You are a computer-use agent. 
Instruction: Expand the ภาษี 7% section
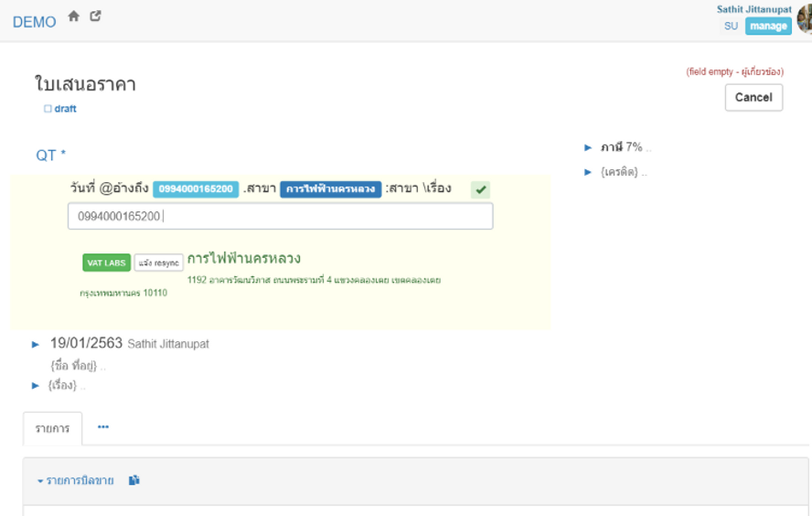pyautogui.click(x=589, y=147)
